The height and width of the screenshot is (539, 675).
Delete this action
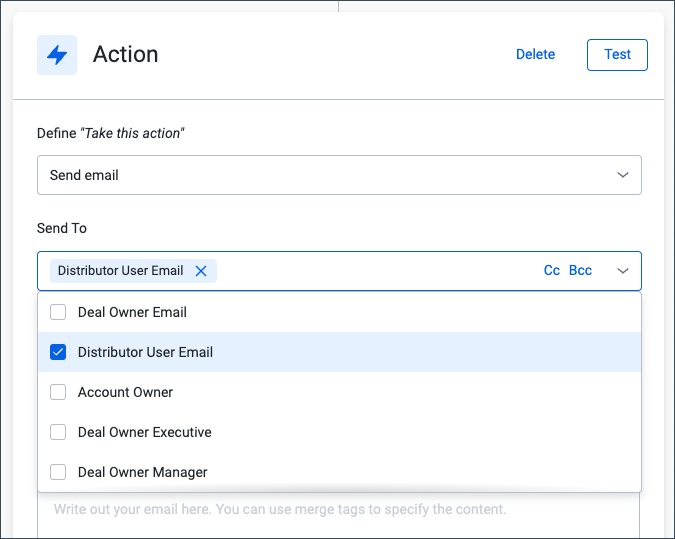[x=536, y=54]
